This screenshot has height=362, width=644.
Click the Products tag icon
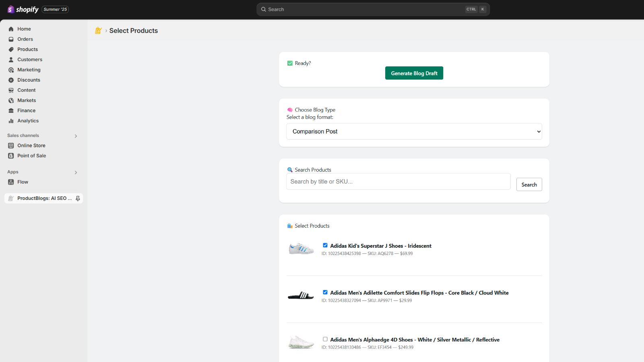pyautogui.click(x=11, y=49)
